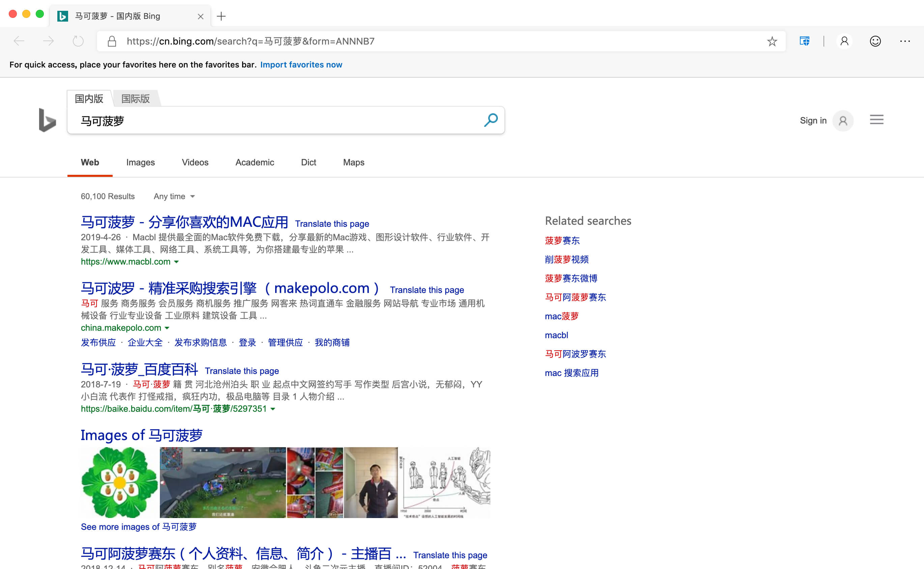924x569 pixels.
Task: Click related search 马可阿波罗赛东
Action: pyautogui.click(x=575, y=354)
